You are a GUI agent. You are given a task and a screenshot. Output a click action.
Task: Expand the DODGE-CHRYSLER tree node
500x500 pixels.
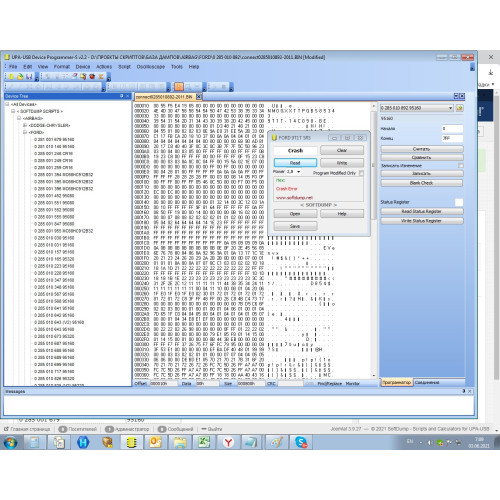pos(25,125)
